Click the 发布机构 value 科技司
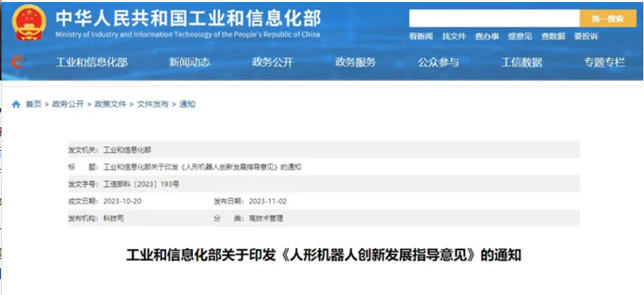Viewport: 644px width, 295px height. point(113,219)
